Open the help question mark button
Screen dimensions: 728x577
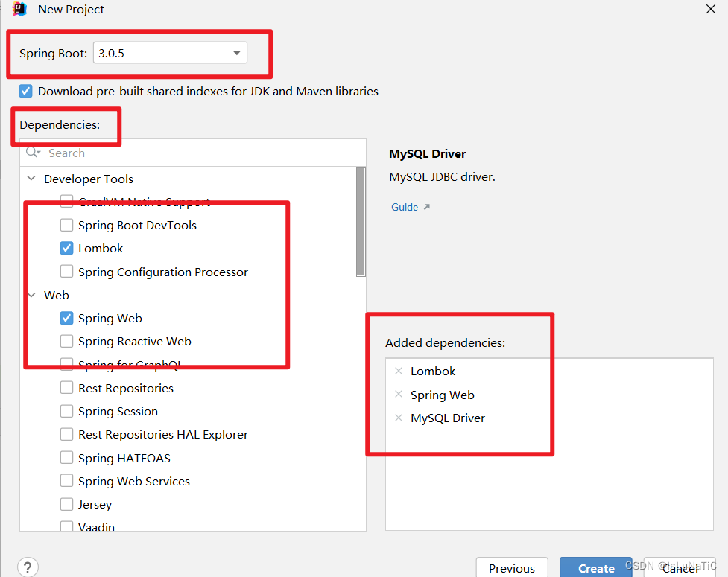pyautogui.click(x=28, y=567)
